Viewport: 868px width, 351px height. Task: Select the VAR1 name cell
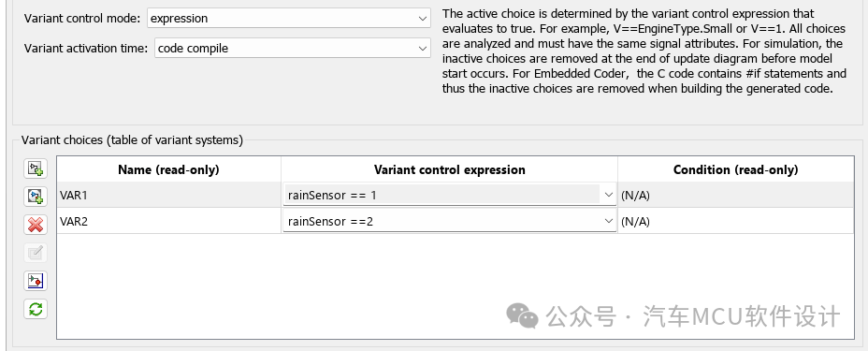tap(169, 195)
